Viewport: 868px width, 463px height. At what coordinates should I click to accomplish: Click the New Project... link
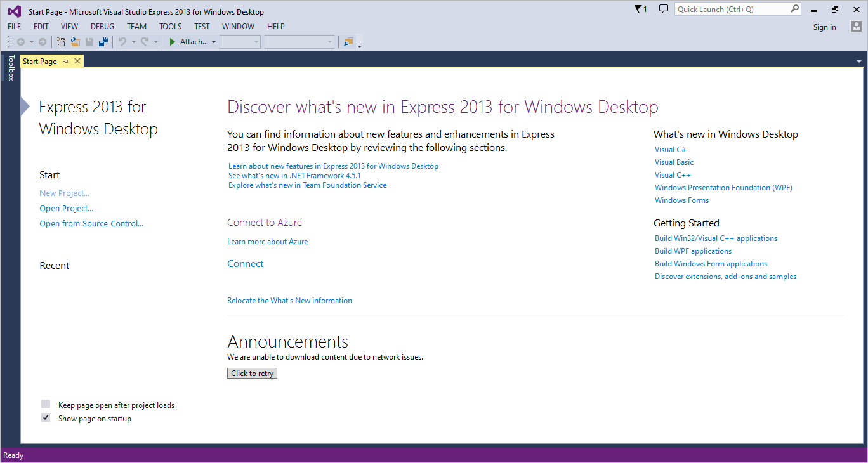pyautogui.click(x=65, y=193)
